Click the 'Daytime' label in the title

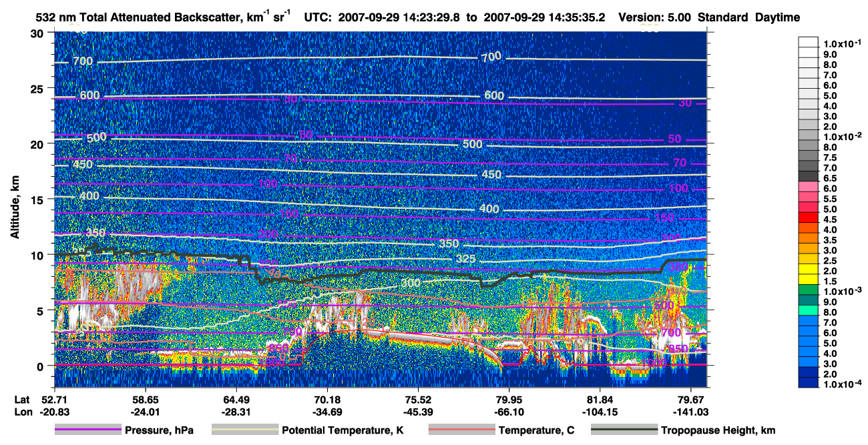click(777, 18)
